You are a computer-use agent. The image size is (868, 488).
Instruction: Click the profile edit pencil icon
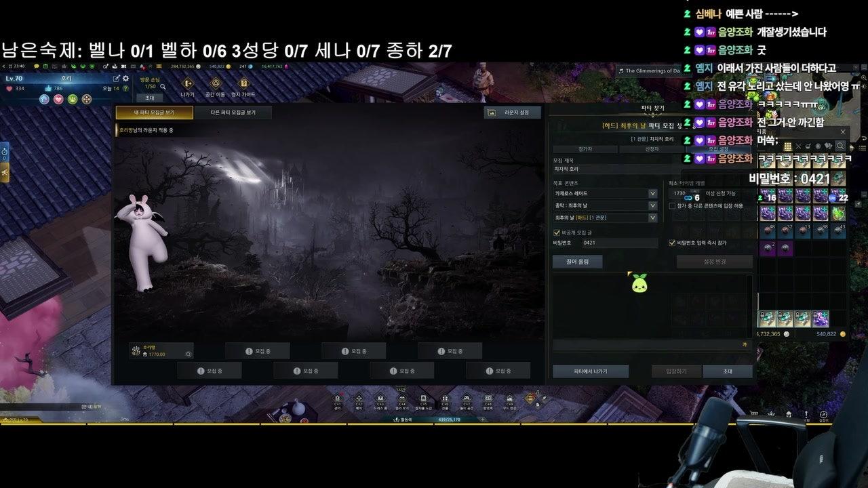(x=117, y=79)
